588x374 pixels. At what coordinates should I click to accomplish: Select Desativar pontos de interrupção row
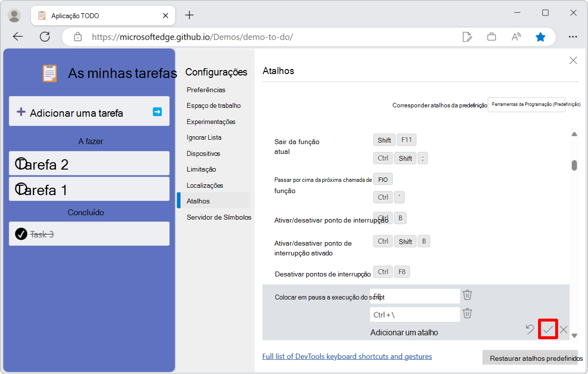pos(416,273)
